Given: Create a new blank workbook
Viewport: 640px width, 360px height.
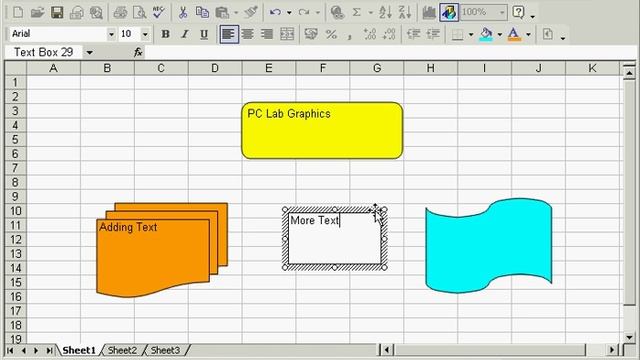Looking at the screenshot, I should (18, 13).
